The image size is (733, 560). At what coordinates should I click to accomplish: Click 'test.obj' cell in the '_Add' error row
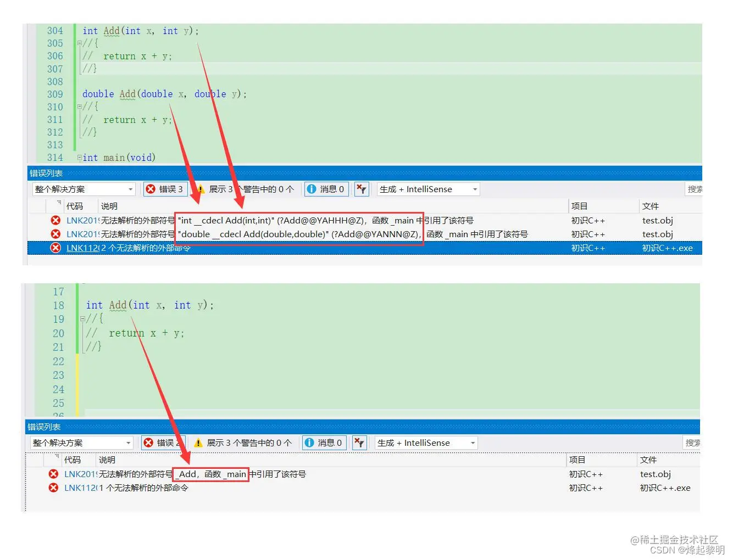pos(655,474)
